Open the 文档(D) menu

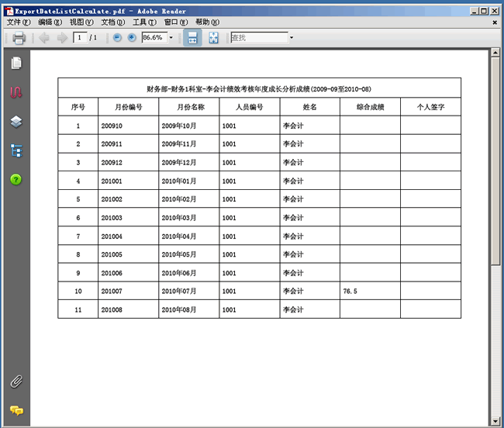tap(113, 22)
